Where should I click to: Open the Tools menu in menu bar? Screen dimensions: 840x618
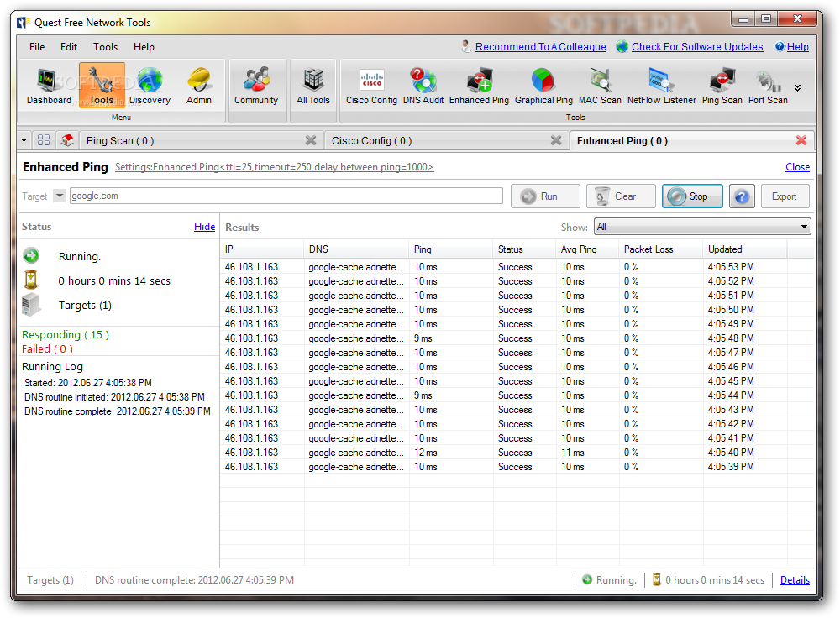pyautogui.click(x=106, y=47)
